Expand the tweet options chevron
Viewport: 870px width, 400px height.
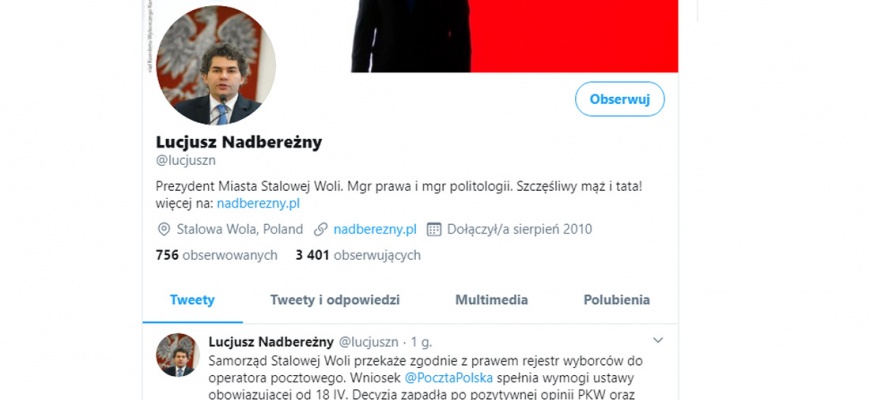(657, 340)
